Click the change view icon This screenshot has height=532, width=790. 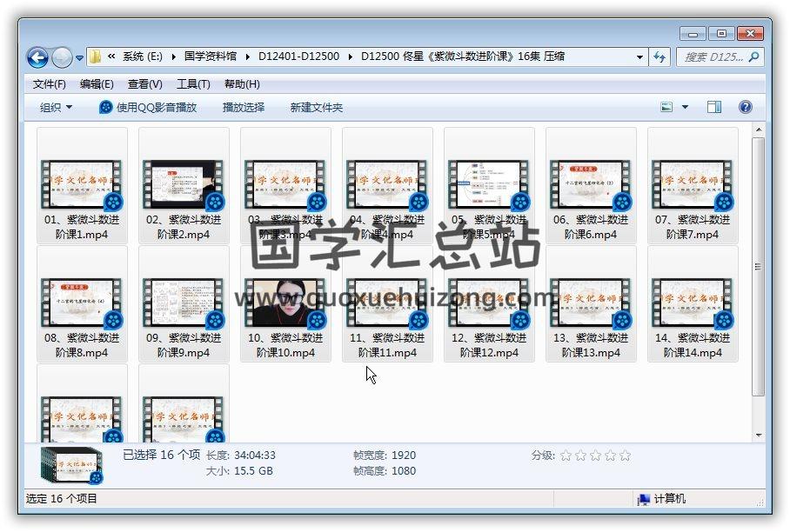pyautogui.click(x=667, y=107)
